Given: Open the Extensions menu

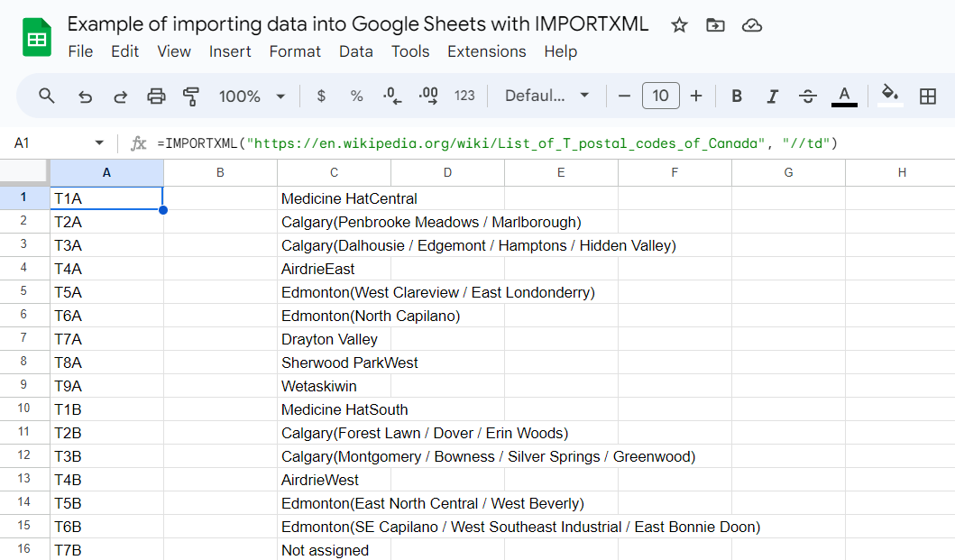Looking at the screenshot, I should point(487,51).
